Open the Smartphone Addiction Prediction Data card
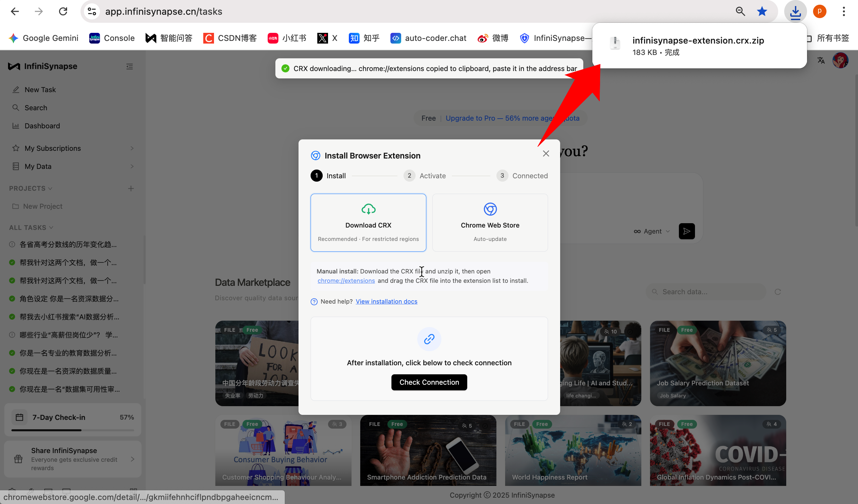858x504 pixels. tap(428, 450)
